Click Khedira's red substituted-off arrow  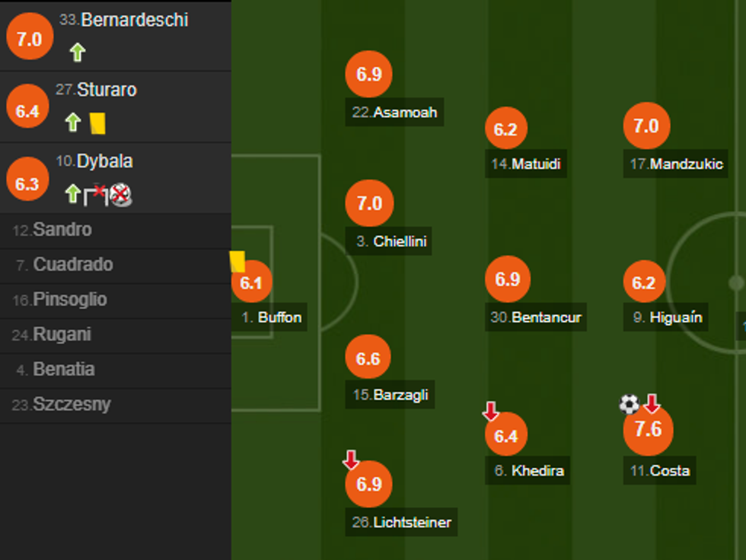coord(491,412)
